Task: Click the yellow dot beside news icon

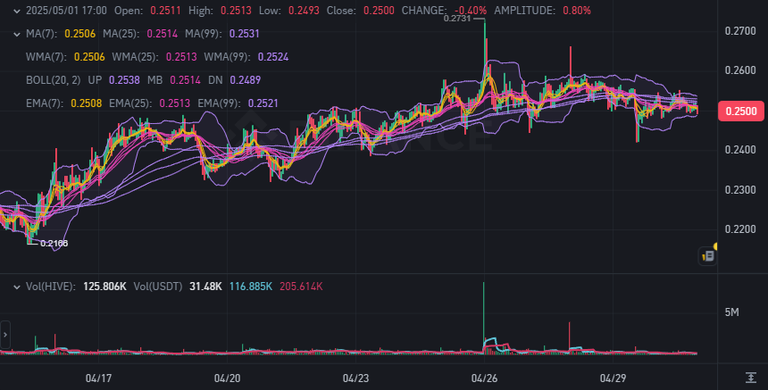Action: pos(716,246)
